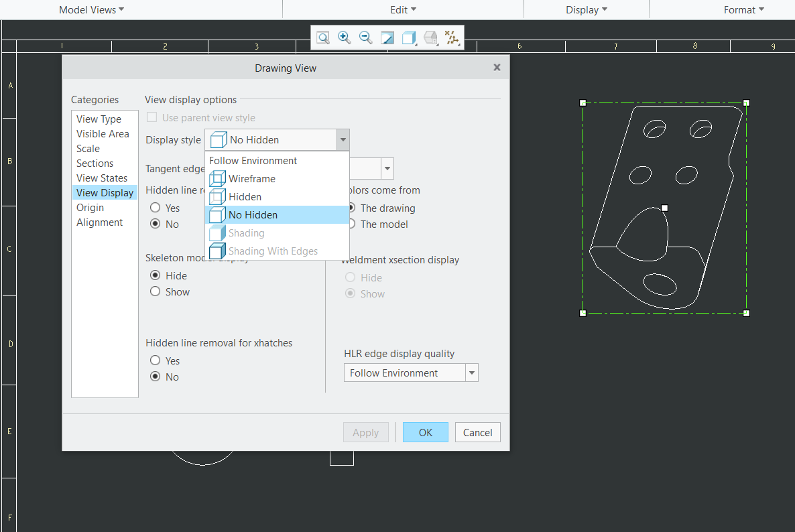Open the Display style dropdown arrow

343,139
